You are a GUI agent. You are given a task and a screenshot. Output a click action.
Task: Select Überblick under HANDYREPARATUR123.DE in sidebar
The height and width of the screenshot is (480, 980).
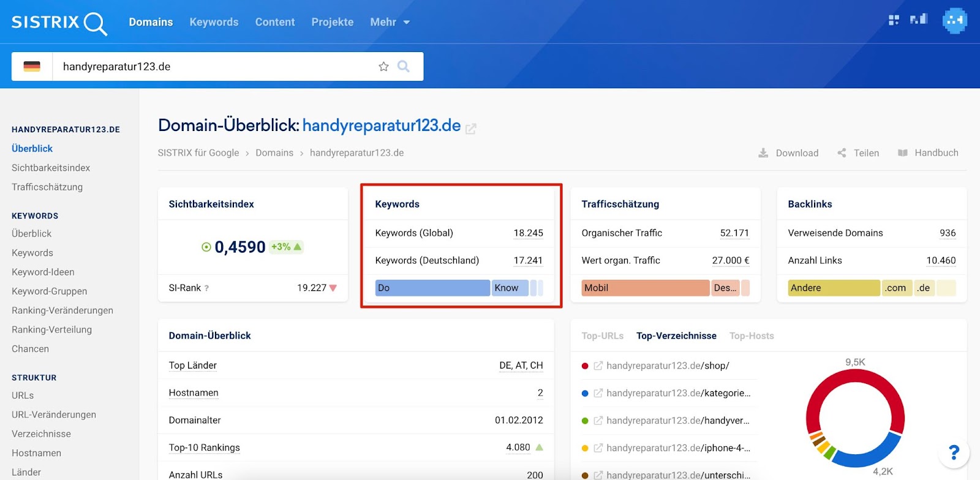32,149
